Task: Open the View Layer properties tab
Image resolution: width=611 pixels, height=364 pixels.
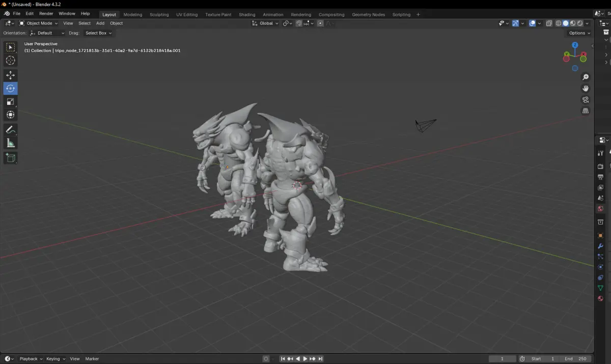Action: click(600, 187)
